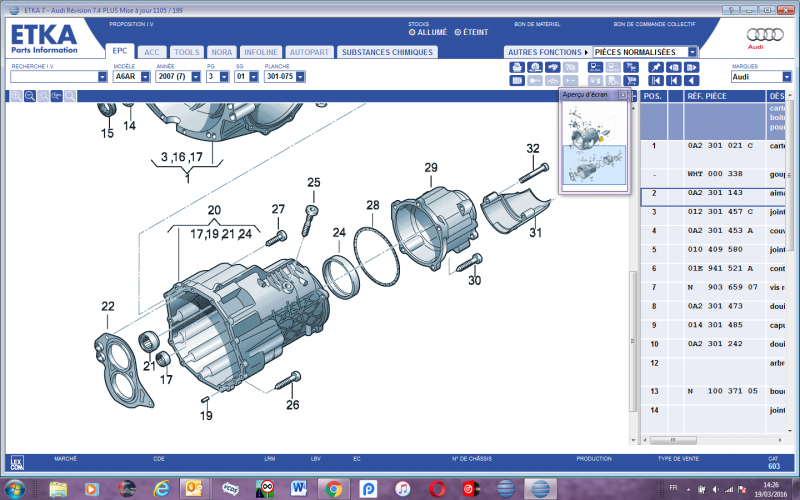The width and height of the screenshot is (800, 500).
Task: Click the AUTRES FONCTIONS button
Action: 547,51
